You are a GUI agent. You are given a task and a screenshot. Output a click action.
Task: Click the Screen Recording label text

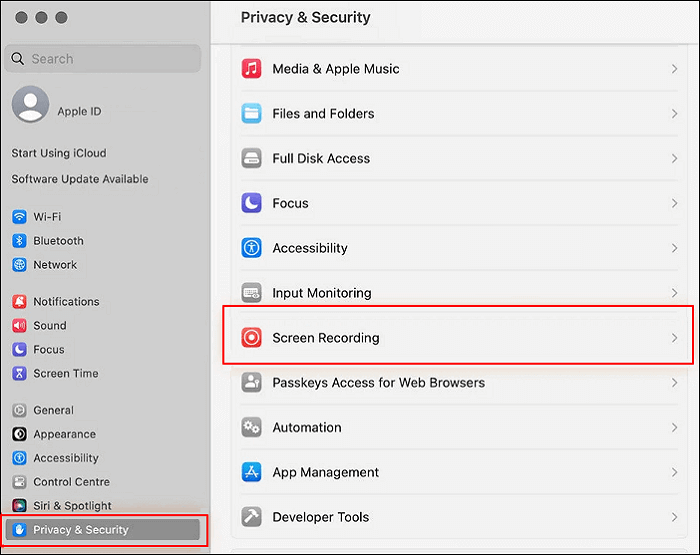point(326,338)
